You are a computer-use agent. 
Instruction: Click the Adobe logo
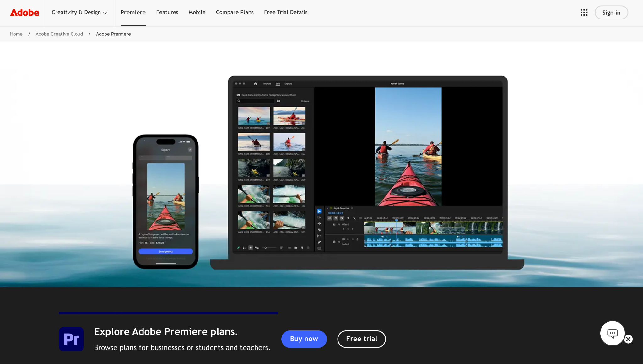click(x=24, y=13)
